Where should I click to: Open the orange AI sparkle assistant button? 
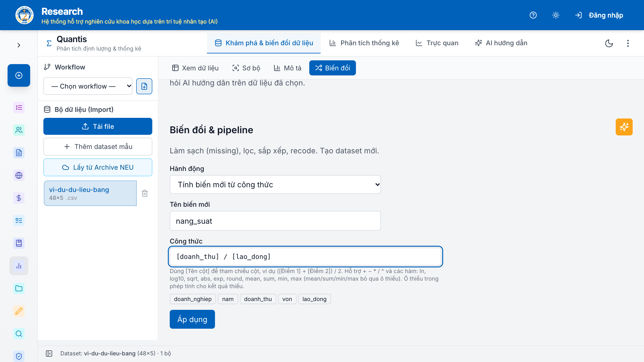(x=624, y=127)
